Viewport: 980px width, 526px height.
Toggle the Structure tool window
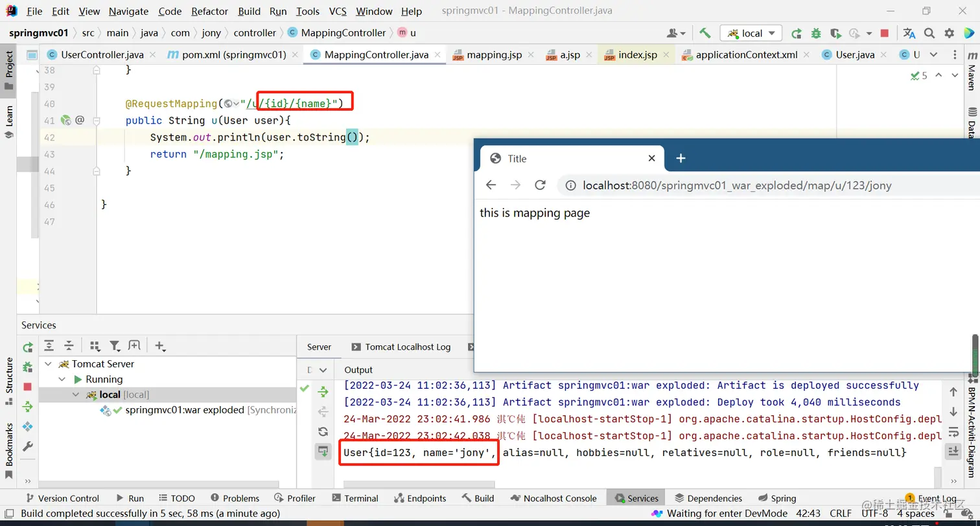coord(9,380)
